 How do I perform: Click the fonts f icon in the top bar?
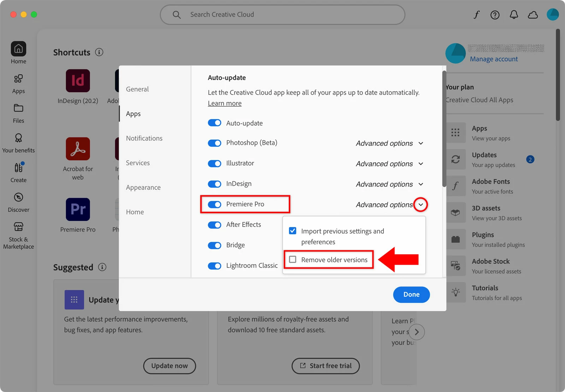[x=476, y=14]
